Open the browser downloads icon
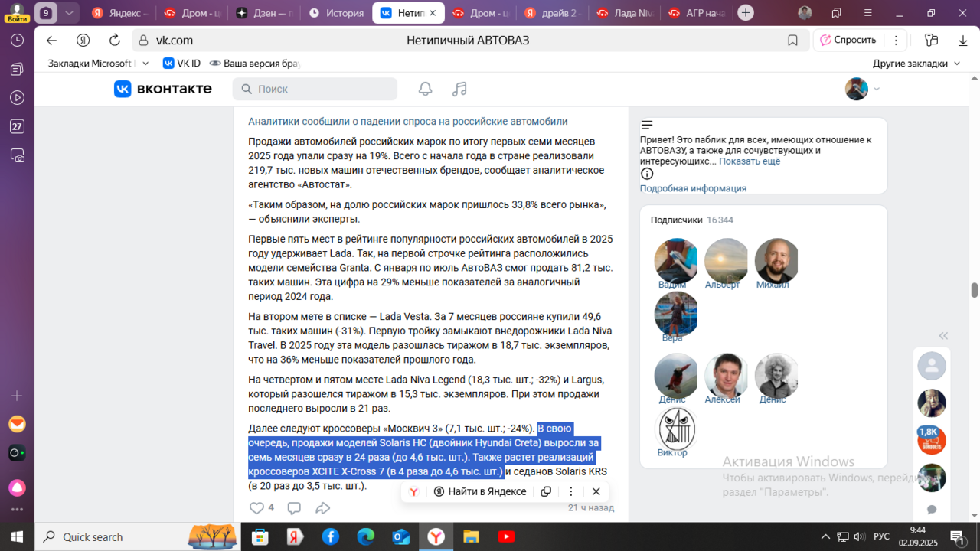 962,41
